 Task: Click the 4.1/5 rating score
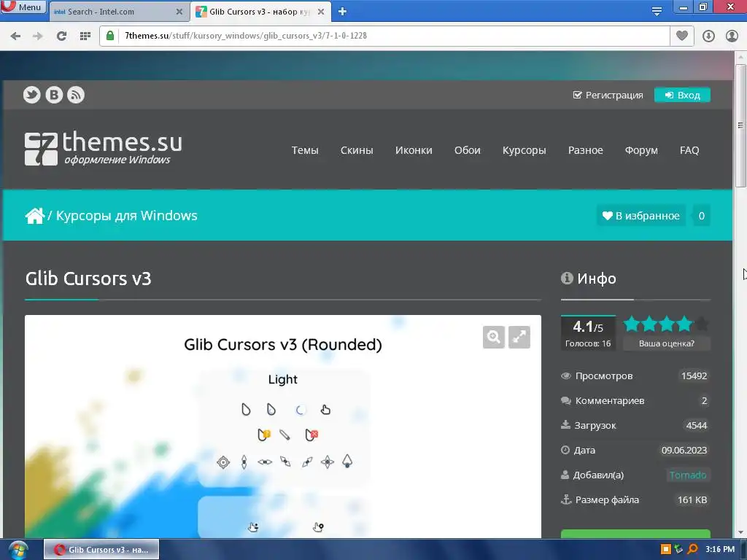pos(588,327)
